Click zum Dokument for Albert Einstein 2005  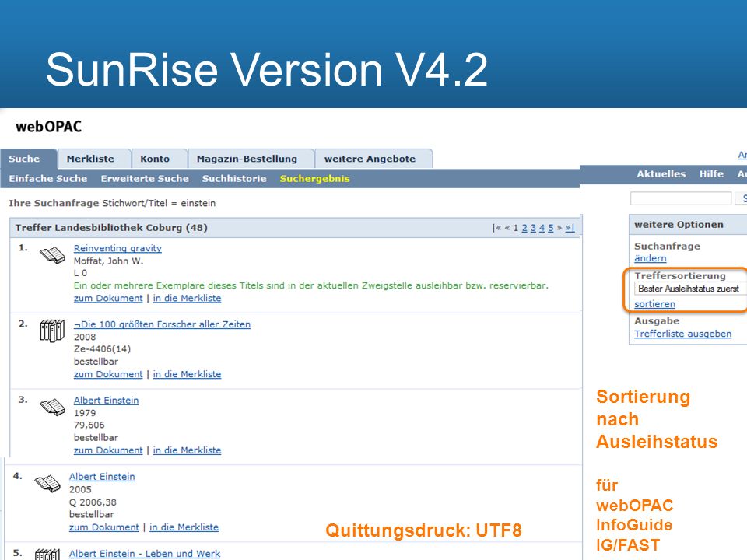tap(103, 527)
